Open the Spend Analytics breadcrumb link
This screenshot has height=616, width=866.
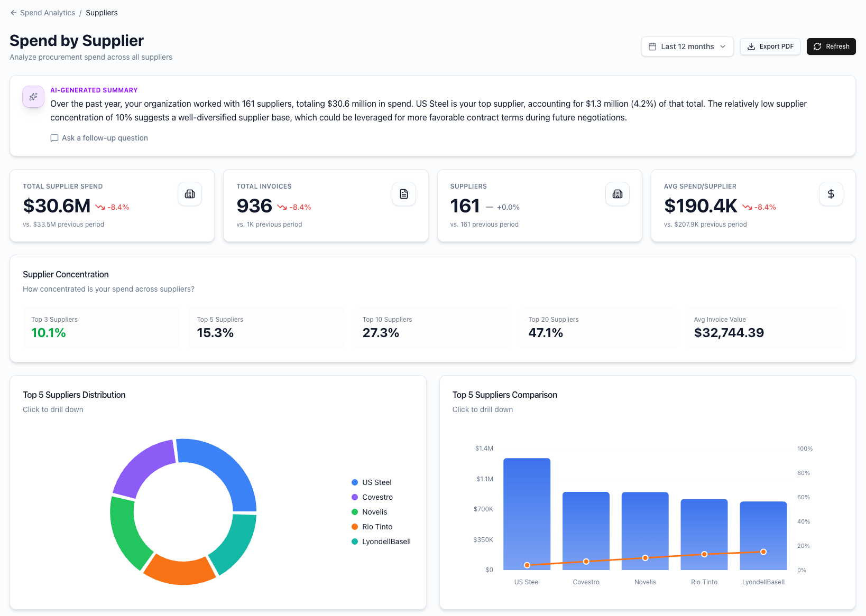point(47,12)
